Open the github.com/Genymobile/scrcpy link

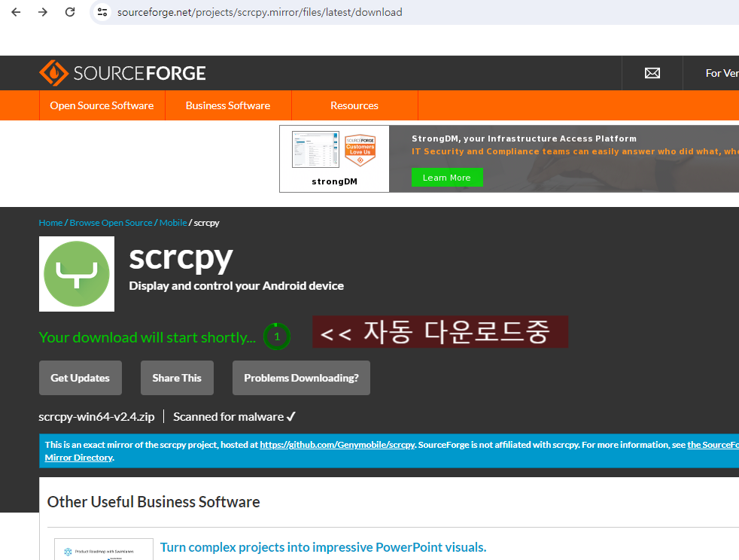tap(337, 445)
